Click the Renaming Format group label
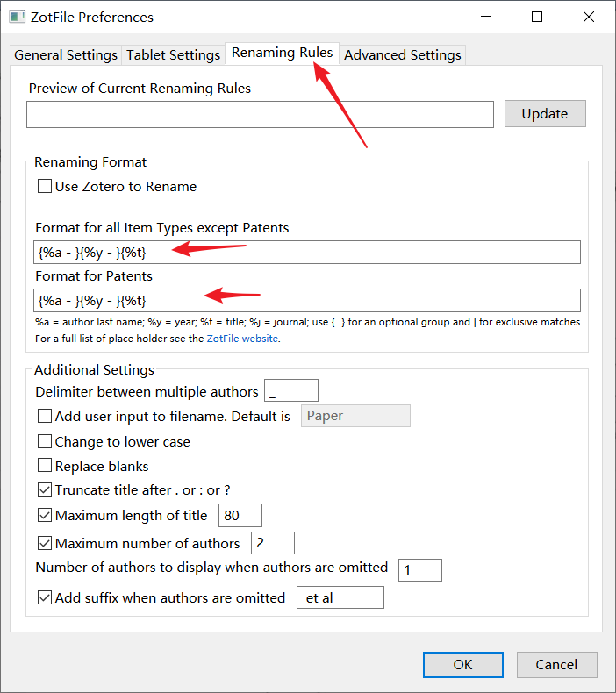Viewport: 616px width, 693px height. click(90, 162)
